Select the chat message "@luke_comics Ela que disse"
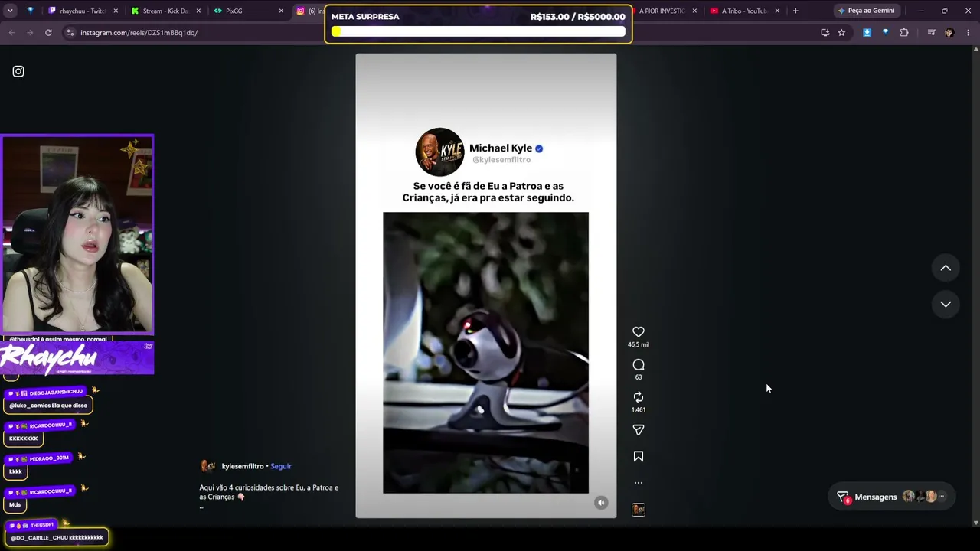The width and height of the screenshot is (980, 551). coord(48,406)
